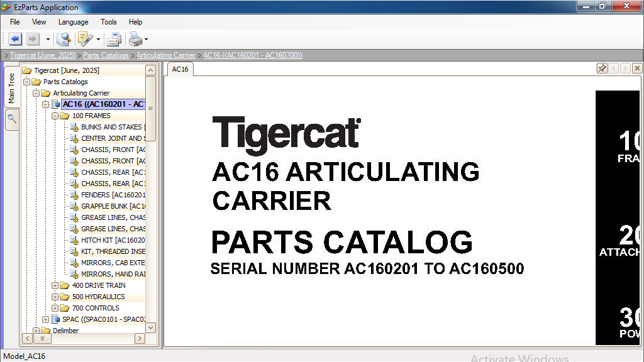Viewport: 644px width, 362px height.
Task: Click the search catalog toolbar icon
Action: tap(64, 39)
